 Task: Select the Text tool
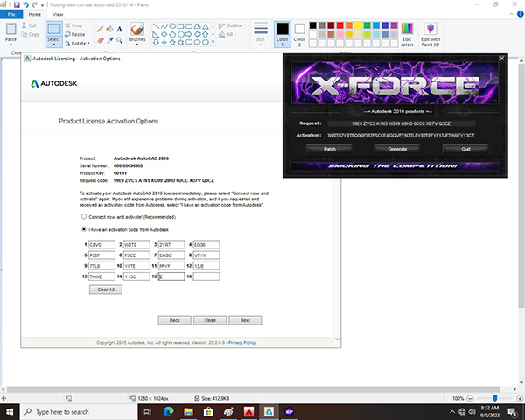coord(119,30)
